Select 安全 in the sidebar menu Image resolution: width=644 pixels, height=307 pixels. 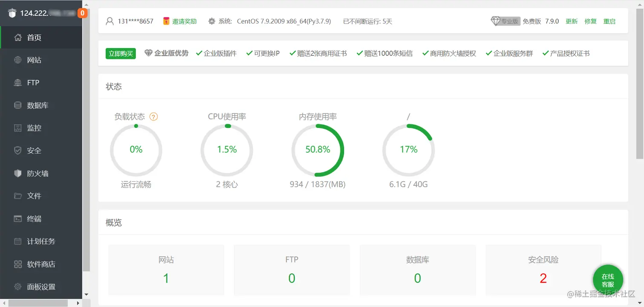tap(41, 151)
